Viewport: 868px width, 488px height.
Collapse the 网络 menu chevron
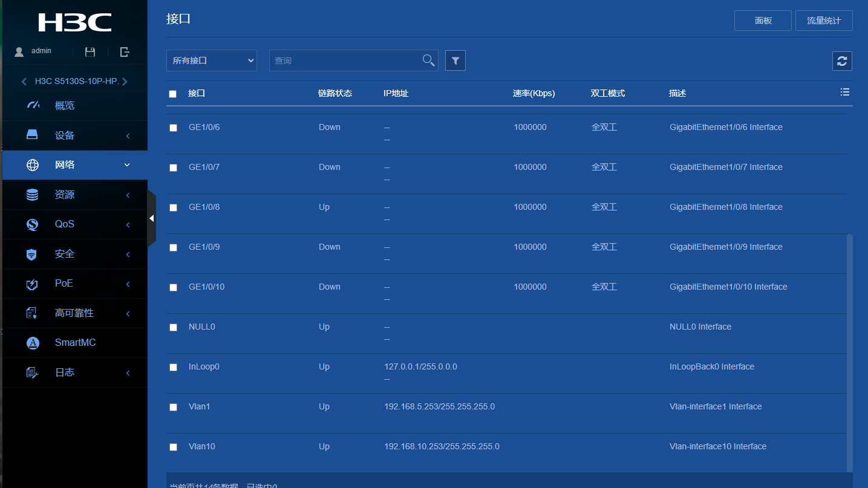[127, 164]
